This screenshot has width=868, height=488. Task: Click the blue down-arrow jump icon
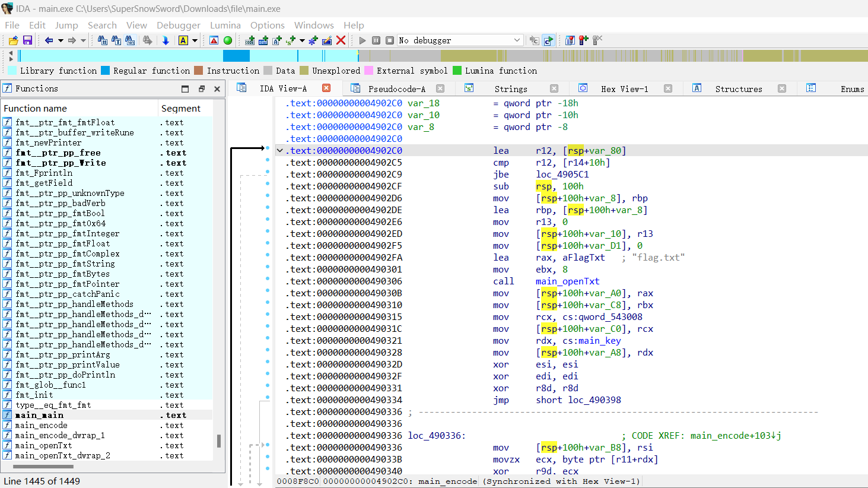click(x=166, y=40)
